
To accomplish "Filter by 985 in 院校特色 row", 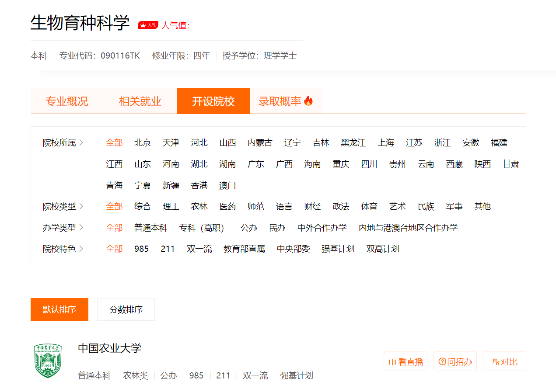I will coord(142,249).
